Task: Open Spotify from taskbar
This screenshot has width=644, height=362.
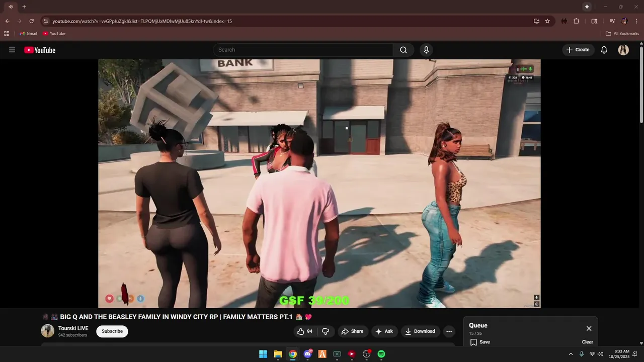Action: 381,354
